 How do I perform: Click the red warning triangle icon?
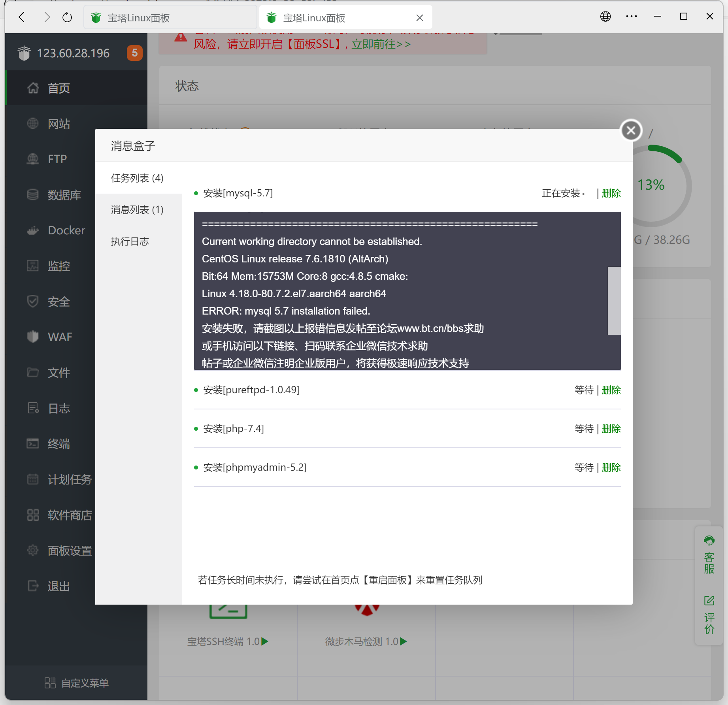click(181, 37)
